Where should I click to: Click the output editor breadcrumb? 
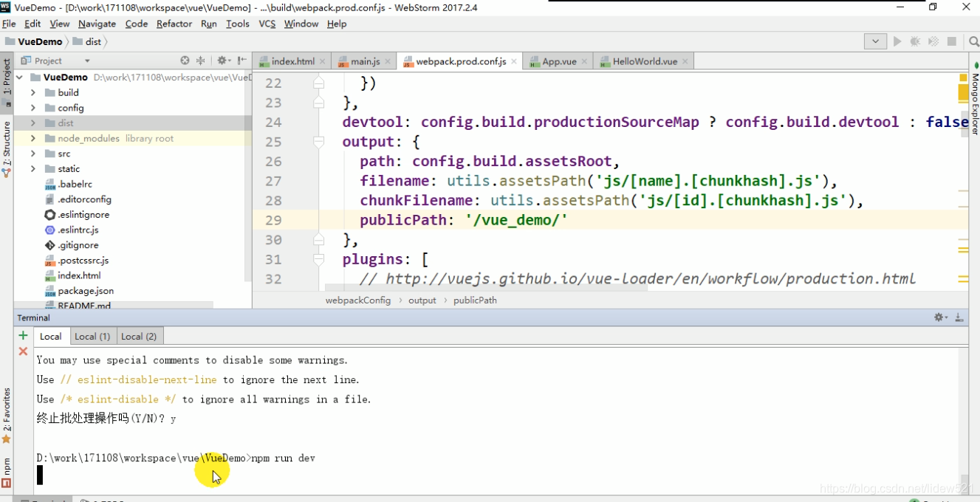[x=422, y=300]
